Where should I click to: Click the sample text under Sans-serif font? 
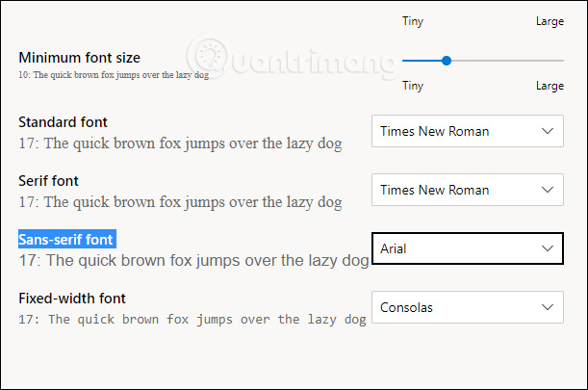coord(193,260)
